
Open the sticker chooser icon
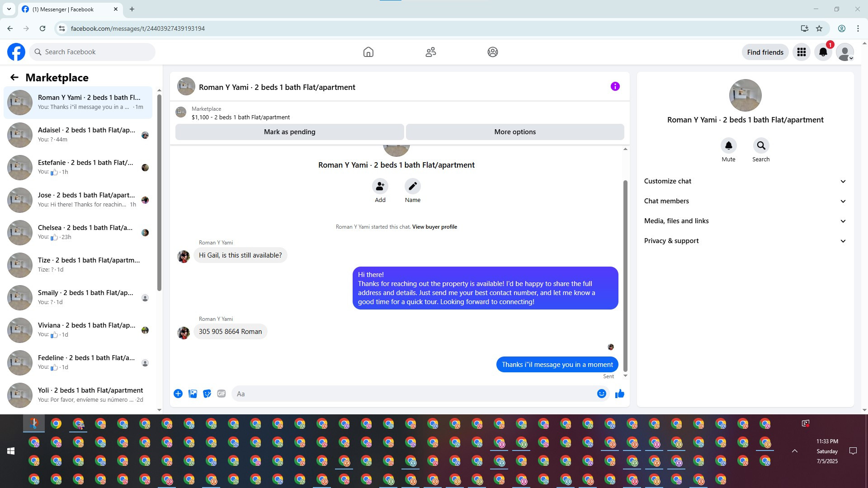[x=207, y=394]
